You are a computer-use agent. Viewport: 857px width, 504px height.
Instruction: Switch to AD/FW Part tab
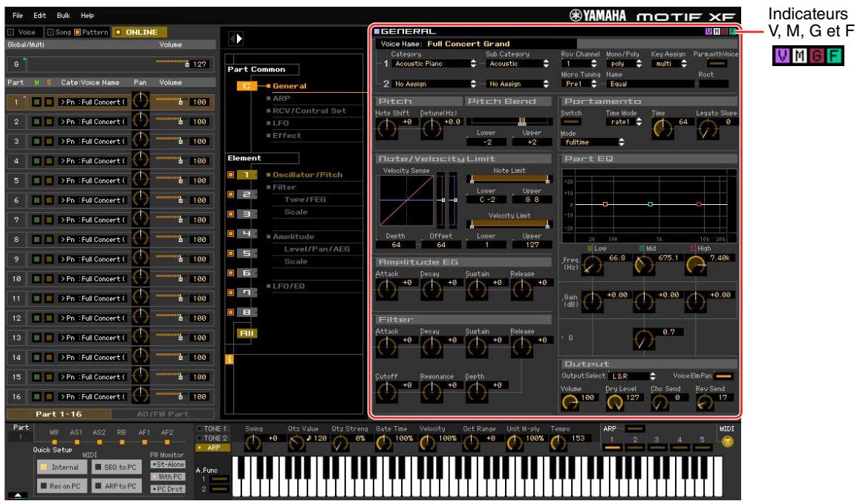click(163, 414)
